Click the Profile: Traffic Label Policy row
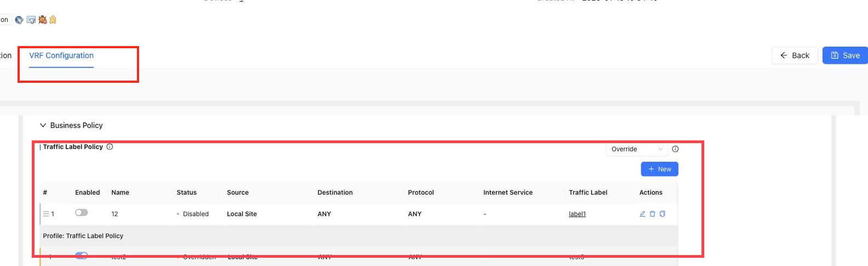The height and width of the screenshot is (266, 868). [359, 236]
